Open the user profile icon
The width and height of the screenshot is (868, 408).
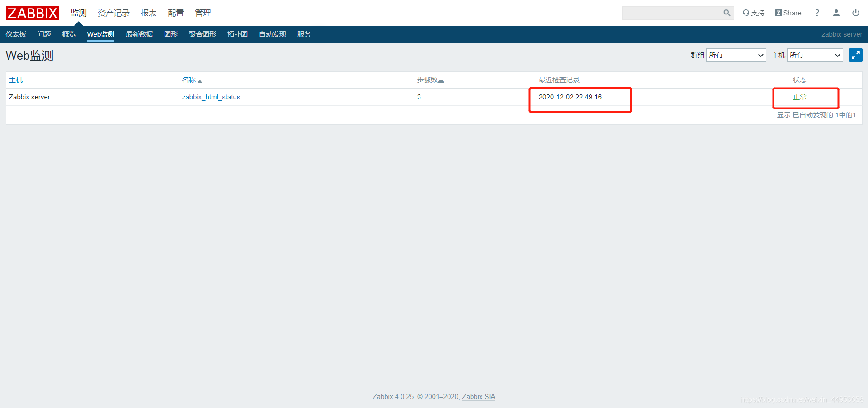836,13
